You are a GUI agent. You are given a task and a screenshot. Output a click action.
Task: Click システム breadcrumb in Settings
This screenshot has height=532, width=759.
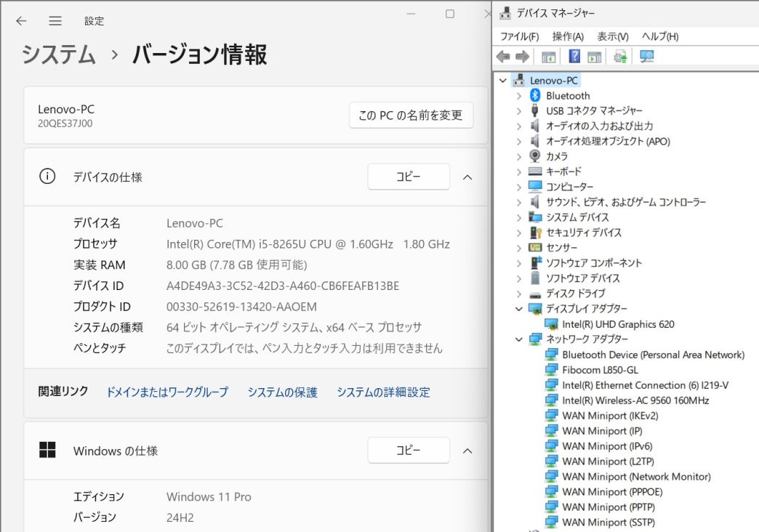point(59,54)
